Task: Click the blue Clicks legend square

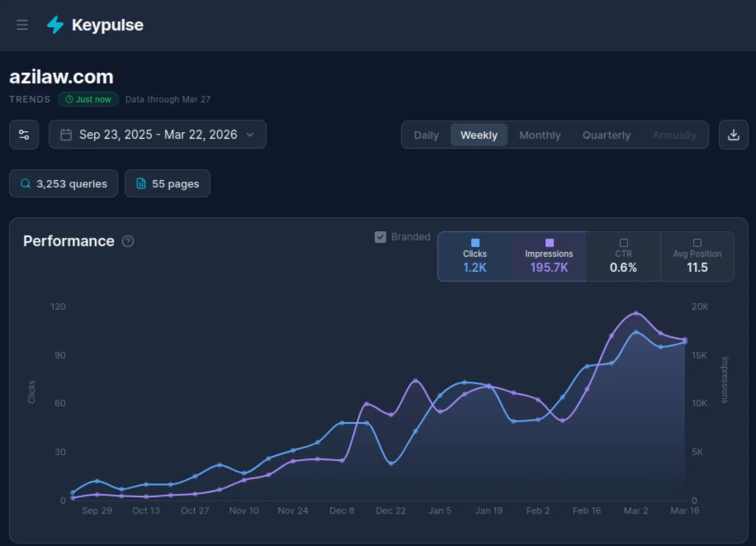Action: [474, 242]
